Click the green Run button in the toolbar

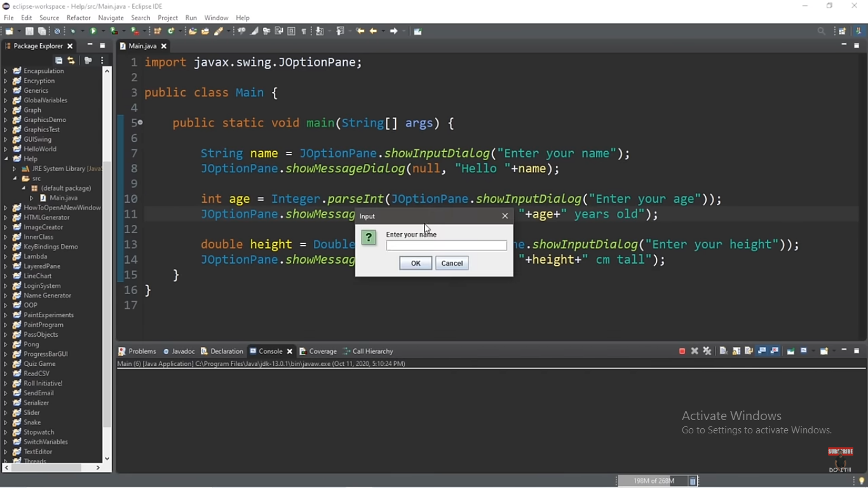coord(93,31)
